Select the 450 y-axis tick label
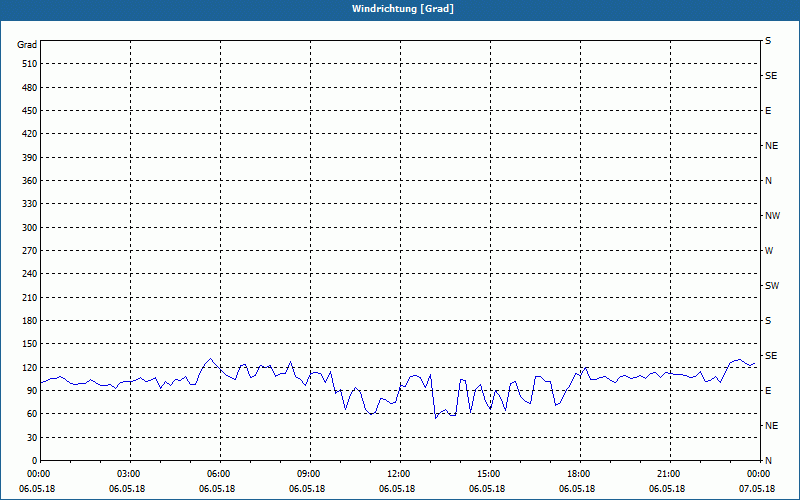 [x=30, y=111]
